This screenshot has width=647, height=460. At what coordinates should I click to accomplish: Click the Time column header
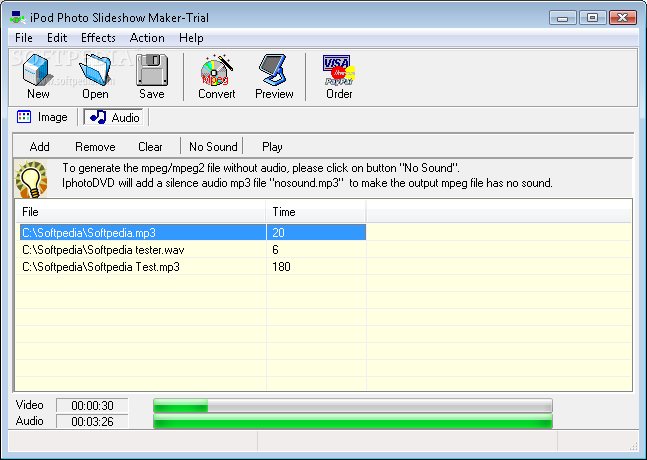click(316, 212)
